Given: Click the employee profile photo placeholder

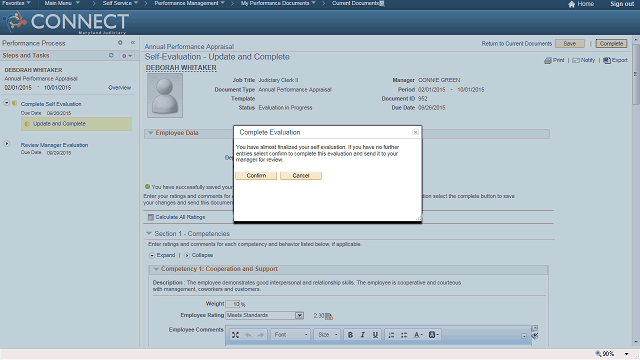Looking at the screenshot, I should pyautogui.click(x=165, y=96).
